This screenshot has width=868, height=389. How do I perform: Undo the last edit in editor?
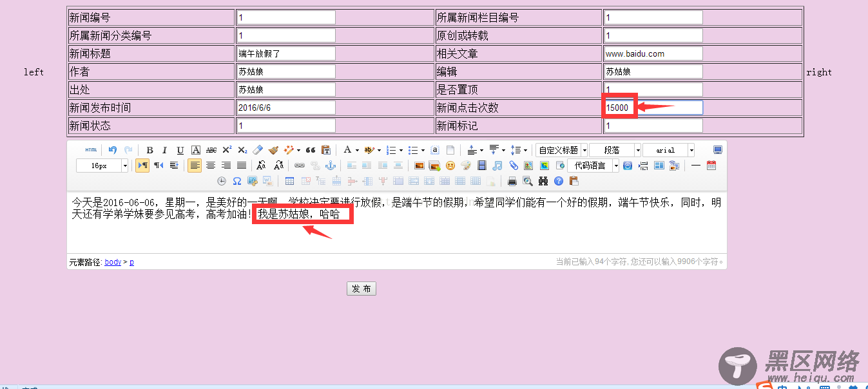pyautogui.click(x=113, y=150)
